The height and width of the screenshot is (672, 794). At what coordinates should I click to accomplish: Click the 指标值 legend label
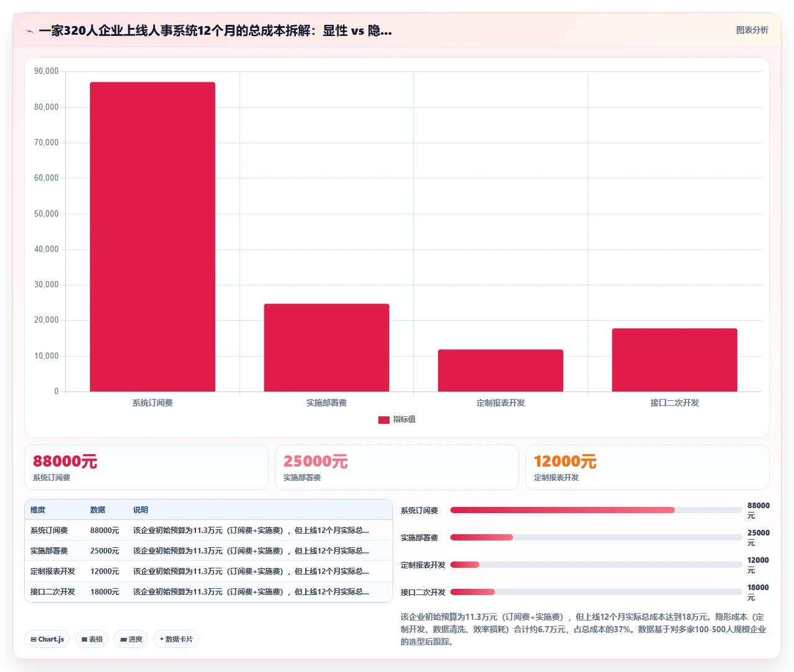[x=404, y=419]
